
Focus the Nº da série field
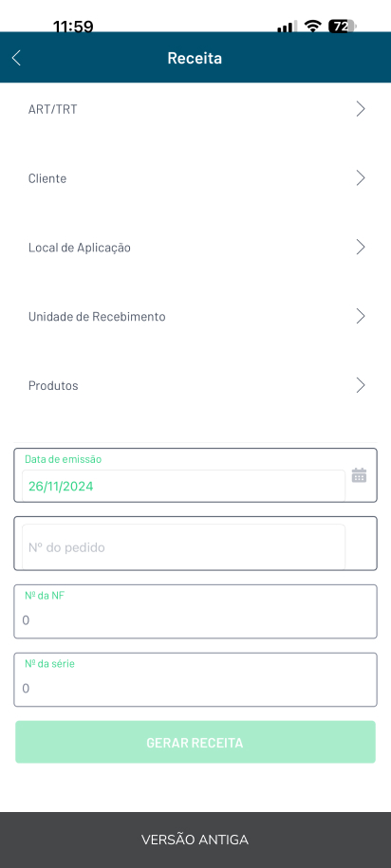(195, 679)
